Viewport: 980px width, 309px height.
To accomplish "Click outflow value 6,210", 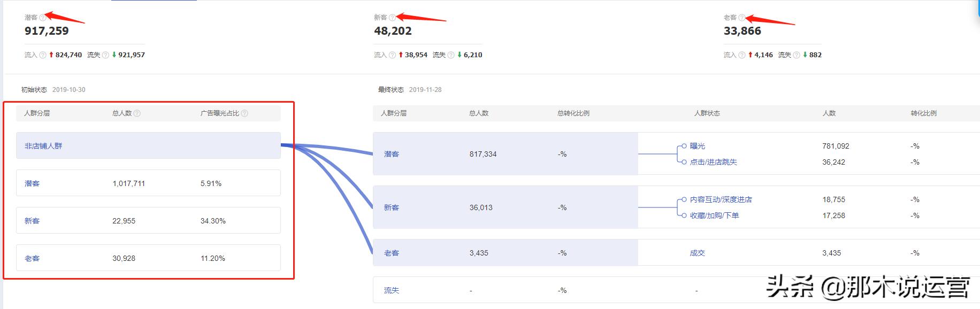I will click(473, 55).
